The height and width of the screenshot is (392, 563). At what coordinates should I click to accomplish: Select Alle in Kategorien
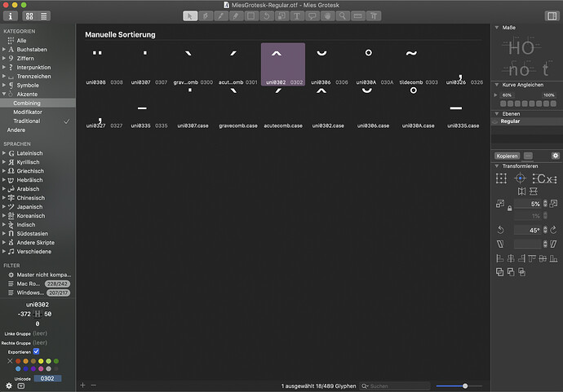point(38,41)
